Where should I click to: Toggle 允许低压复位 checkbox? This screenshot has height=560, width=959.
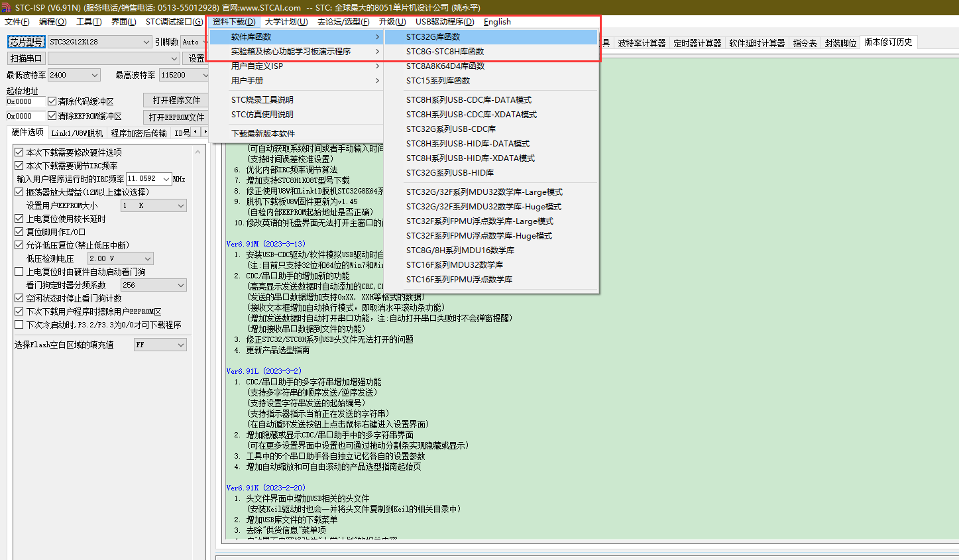19,245
